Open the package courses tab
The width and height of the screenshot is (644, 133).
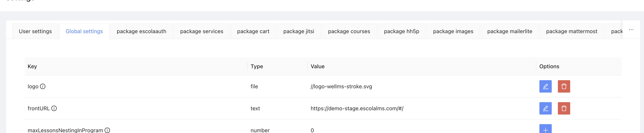coord(349,31)
